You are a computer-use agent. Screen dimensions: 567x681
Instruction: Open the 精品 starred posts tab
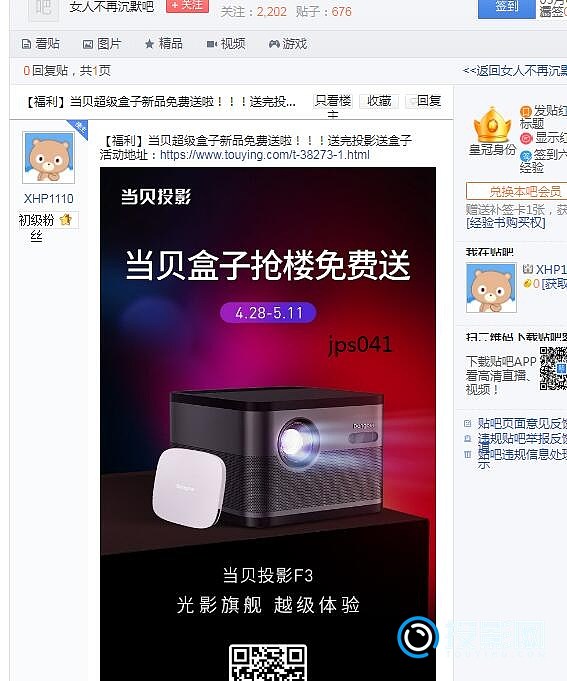pos(164,44)
